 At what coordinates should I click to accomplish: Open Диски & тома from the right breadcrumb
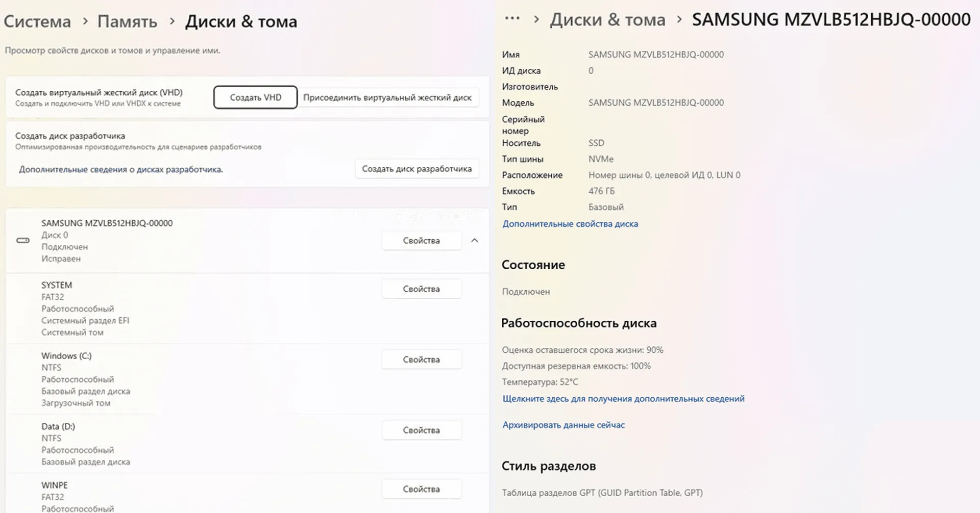coord(607,19)
